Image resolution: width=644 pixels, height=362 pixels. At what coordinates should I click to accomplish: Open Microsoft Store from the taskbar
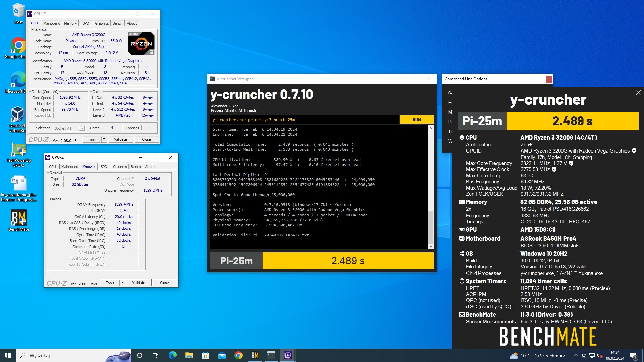(x=205, y=355)
